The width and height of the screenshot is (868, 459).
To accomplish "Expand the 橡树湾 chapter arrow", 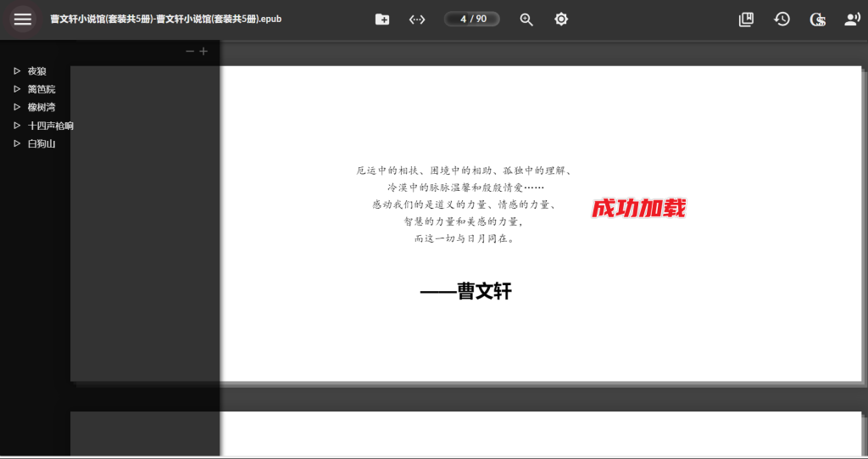I will 17,107.
